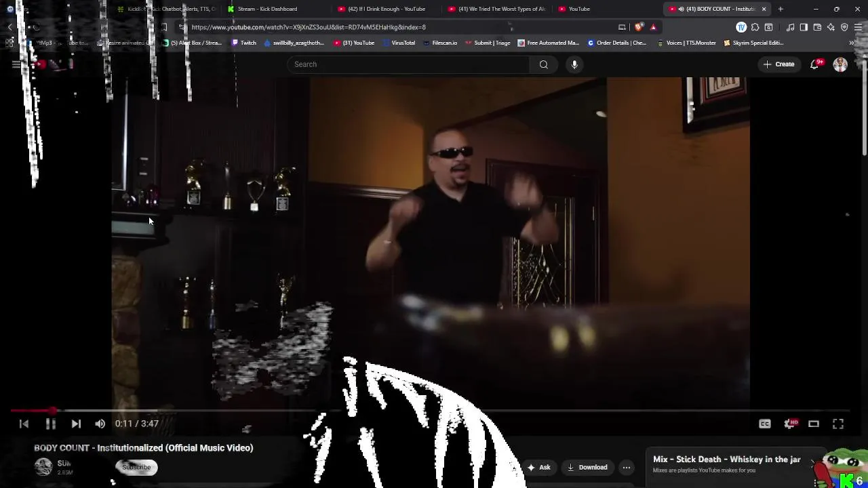Click the video title BODY COUNT - Institutionalized
868x488 pixels.
click(x=143, y=448)
